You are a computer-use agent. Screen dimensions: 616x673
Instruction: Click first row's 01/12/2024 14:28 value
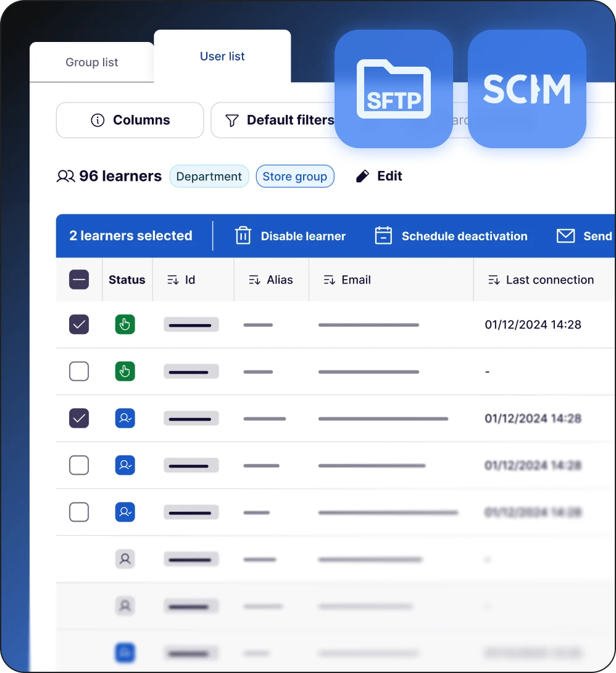tap(533, 325)
